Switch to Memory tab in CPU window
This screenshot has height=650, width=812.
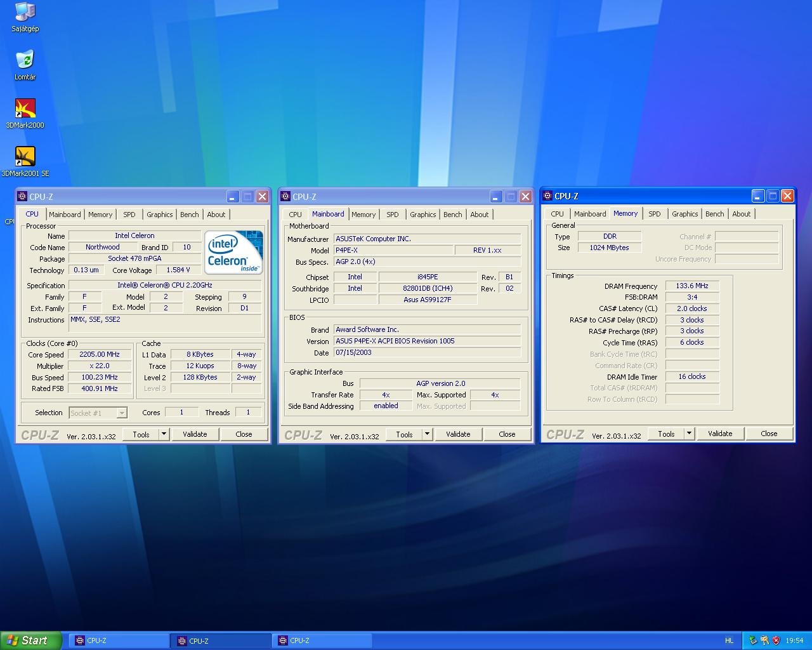(x=100, y=215)
